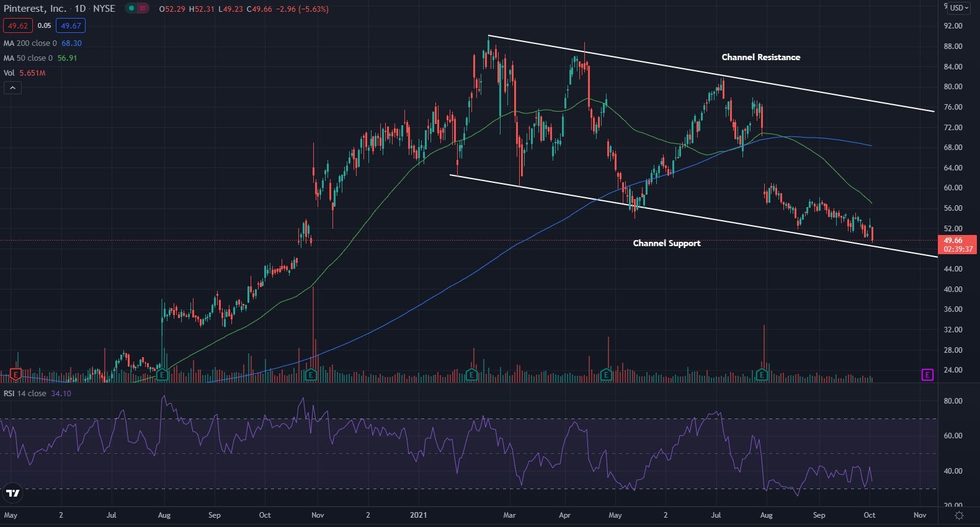Open the February 2021 earnings E marker

click(471, 374)
